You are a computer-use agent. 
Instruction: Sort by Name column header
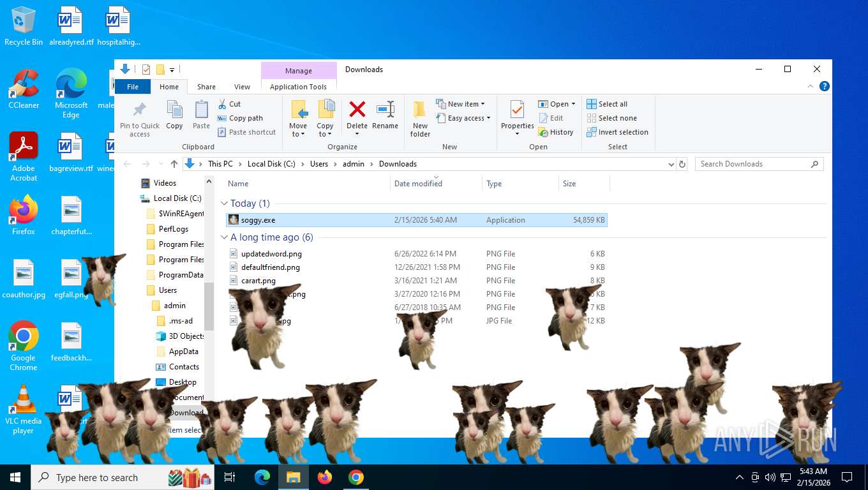click(x=308, y=184)
